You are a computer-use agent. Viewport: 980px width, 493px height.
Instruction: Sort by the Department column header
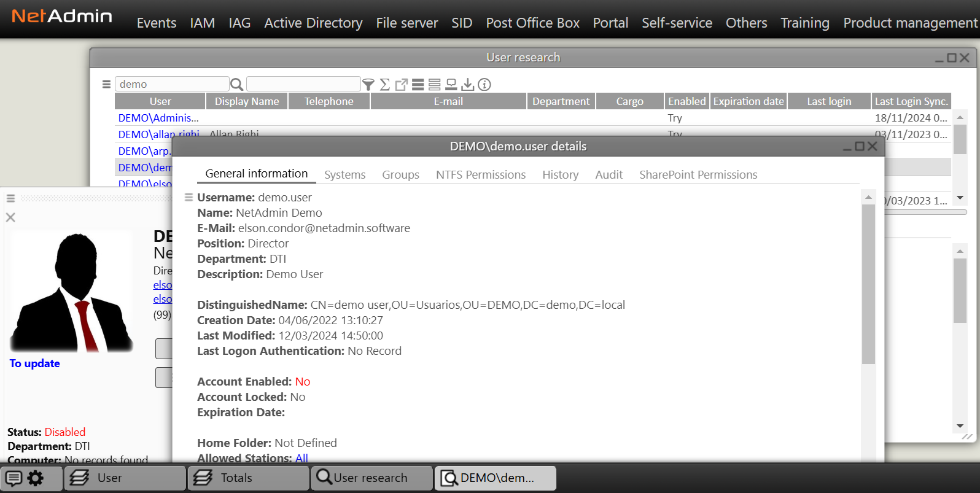(x=561, y=101)
